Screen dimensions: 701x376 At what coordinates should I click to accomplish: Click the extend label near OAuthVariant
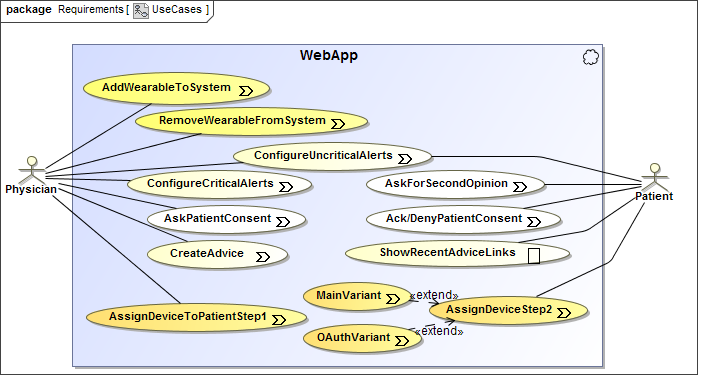[439, 331]
